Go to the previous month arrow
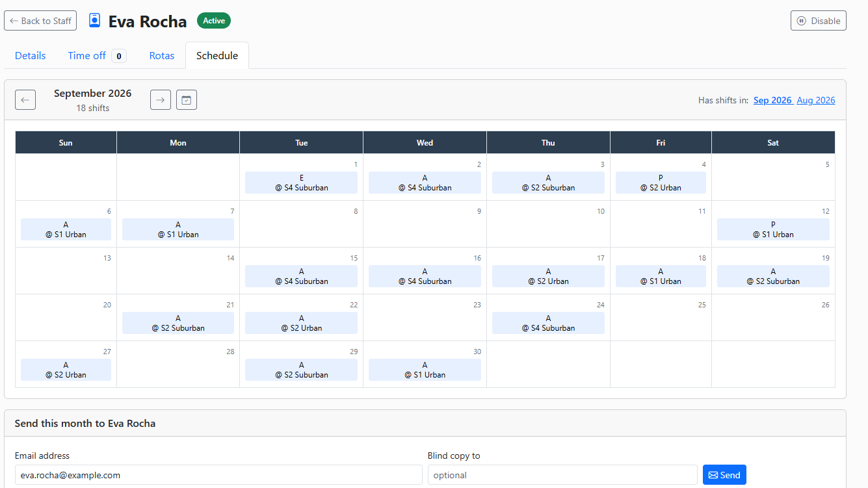The height and width of the screenshot is (488, 868). pyautogui.click(x=25, y=99)
